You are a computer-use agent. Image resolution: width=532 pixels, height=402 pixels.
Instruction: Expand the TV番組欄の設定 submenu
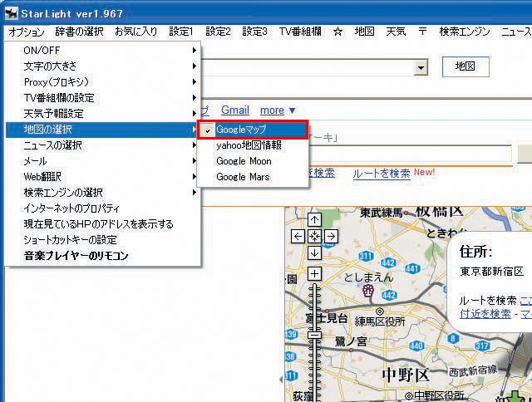click(x=103, y=98)
